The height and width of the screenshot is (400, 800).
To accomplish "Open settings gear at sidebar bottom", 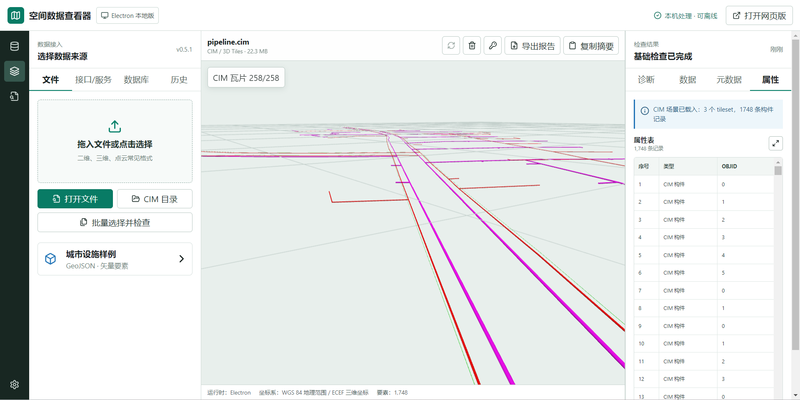I will 14,384.
